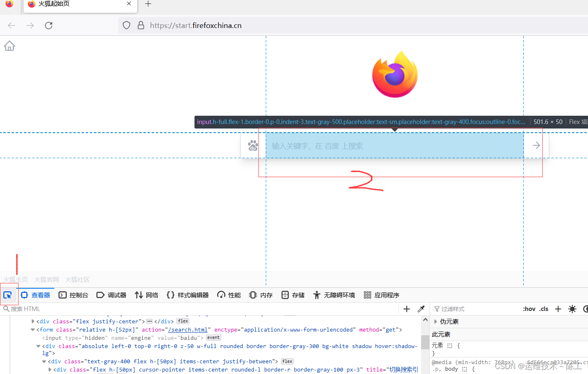The image size is (588, 374).
Task: Close the 火狐起始页 tab
Action: (129, 4)
